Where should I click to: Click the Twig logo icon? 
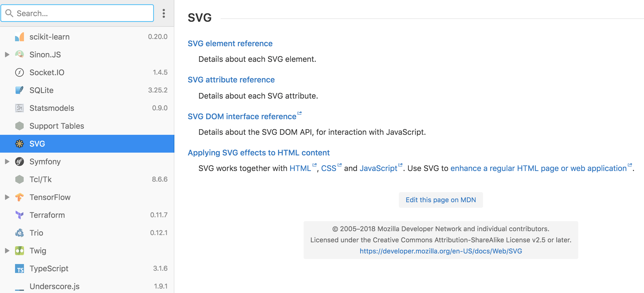click(x=19, y=251)
